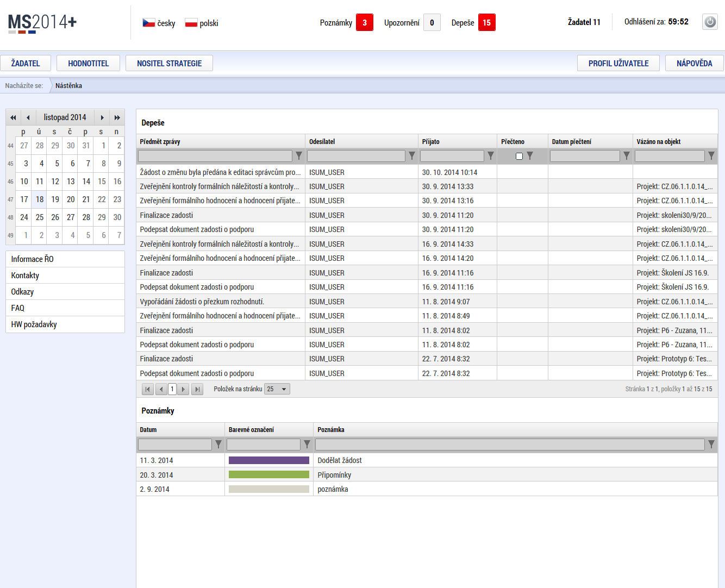Open the listopad 2014 month picker
The width and height of the screenshot is (725, 588).
click(65, 117)
